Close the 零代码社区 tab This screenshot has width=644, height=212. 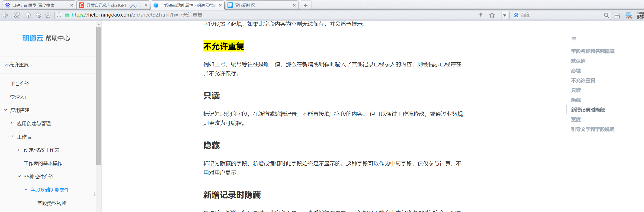coord(294,5)
